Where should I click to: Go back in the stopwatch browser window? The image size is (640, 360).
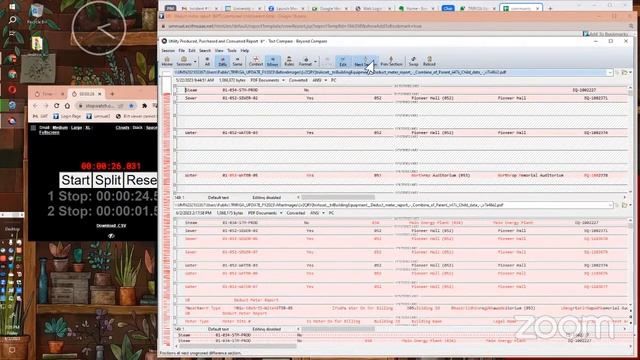coord(36,106)
